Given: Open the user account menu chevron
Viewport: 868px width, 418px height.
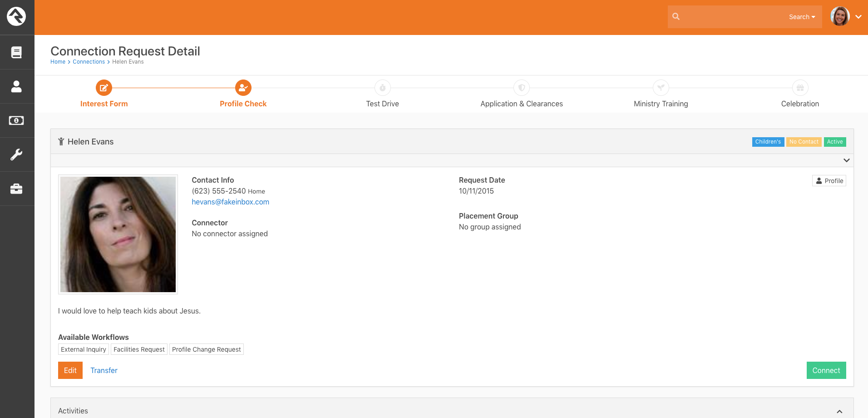Looking at the screenshot, I should [858, 17].
